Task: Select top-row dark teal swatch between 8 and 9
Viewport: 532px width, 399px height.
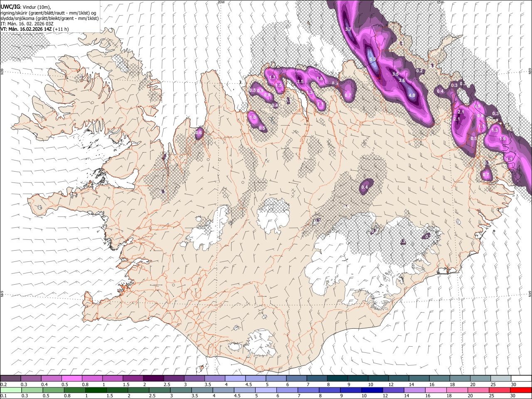Action: (337, 379)
